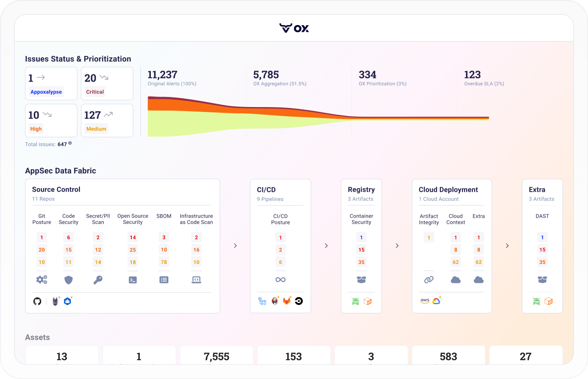Click the Artifact Integrity chain link icon
The height and width of the screenshot is (379, 588).
[429, 280]
